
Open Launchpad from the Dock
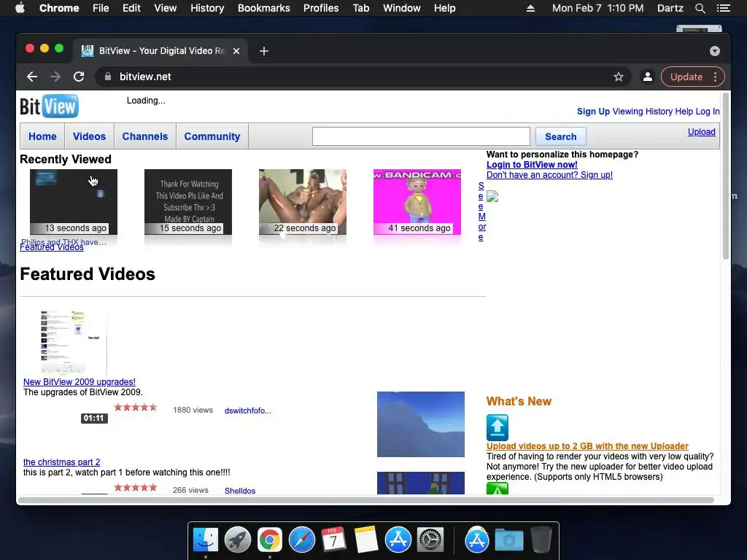point(238,540)
